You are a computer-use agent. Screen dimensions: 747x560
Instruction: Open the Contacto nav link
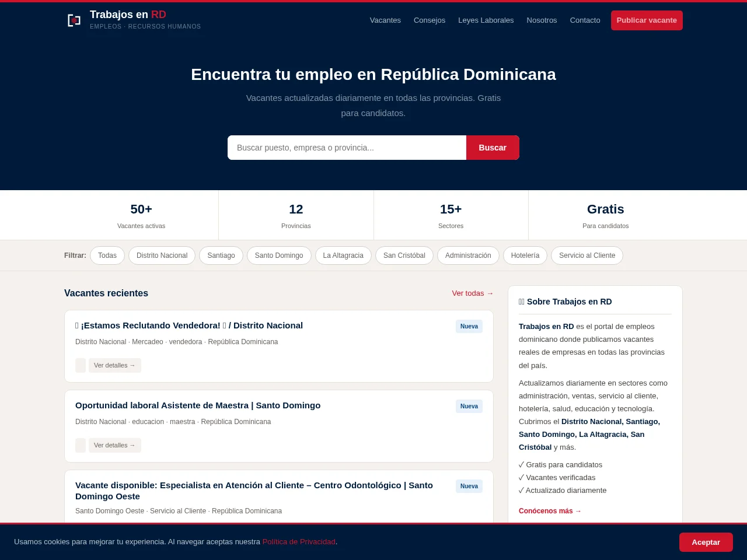(585, 20)
